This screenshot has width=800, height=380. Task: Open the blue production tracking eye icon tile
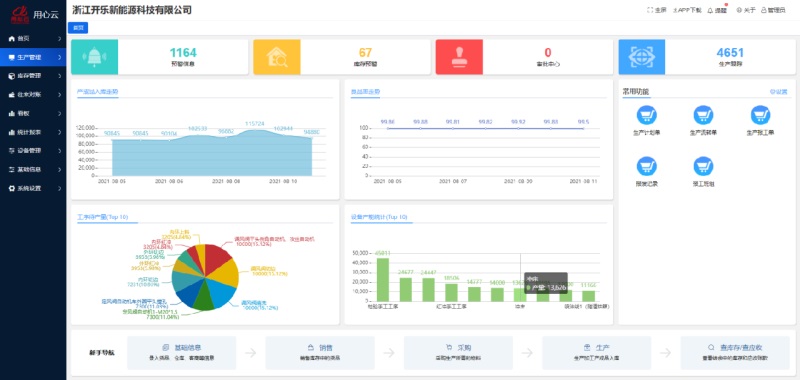tap(642, 57)
